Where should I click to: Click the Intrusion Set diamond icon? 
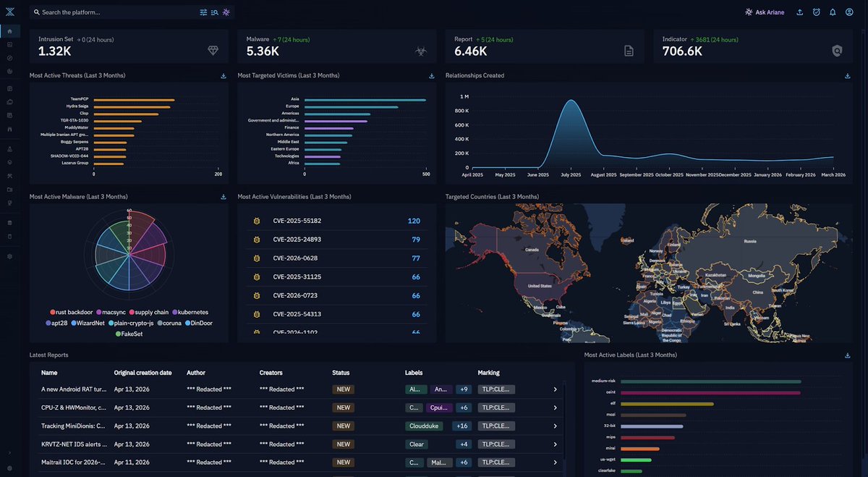click(212, 50)
